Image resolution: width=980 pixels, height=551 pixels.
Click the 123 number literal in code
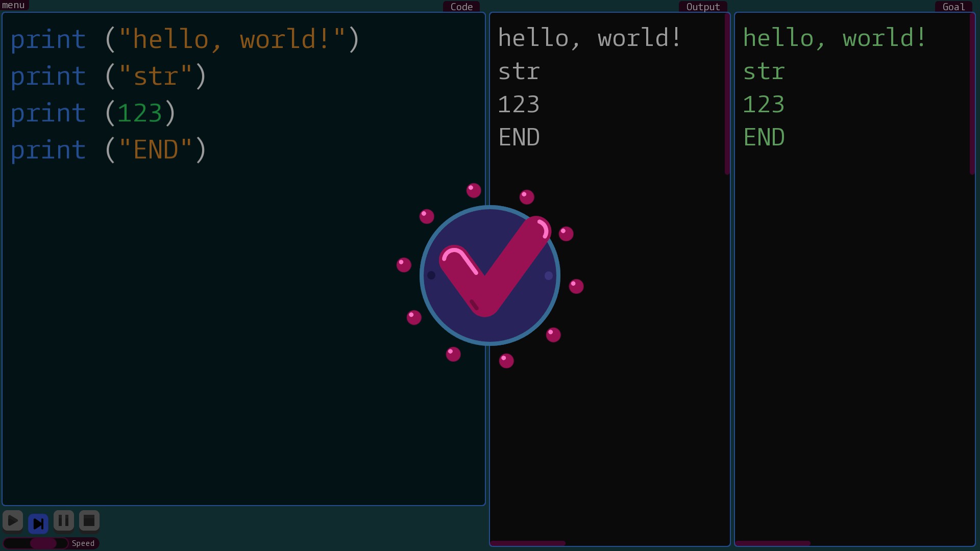(x=139, y=113)
